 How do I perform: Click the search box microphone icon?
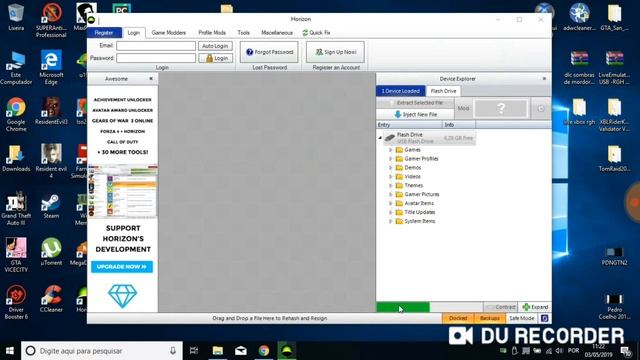tap(173, 351)
